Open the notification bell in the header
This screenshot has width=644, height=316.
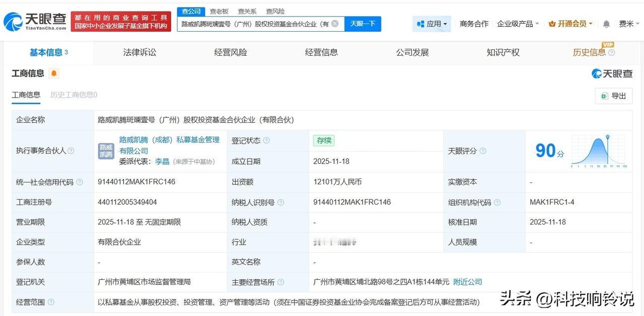(606, 24)
